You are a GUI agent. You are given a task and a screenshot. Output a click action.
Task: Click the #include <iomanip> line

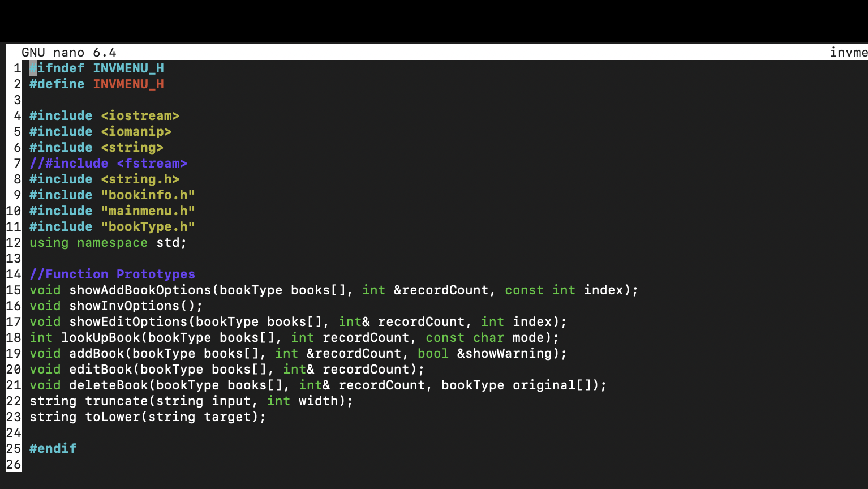(x=100, y=131)
